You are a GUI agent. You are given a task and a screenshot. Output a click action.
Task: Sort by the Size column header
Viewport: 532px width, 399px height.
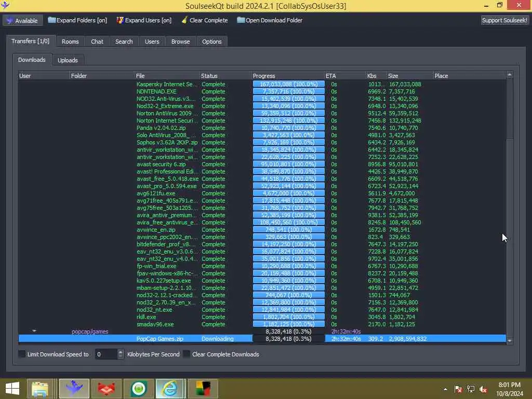coord(409,76)
